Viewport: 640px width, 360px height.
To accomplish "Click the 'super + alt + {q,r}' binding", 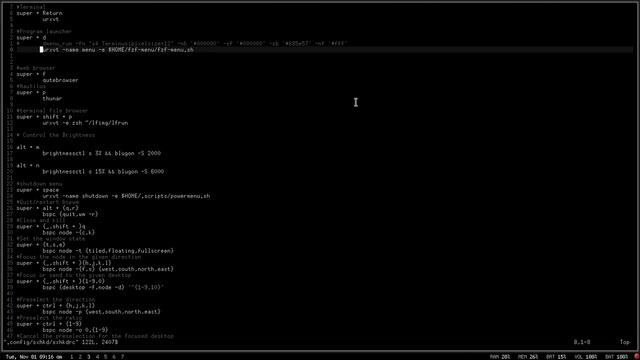I will (48, 208).
